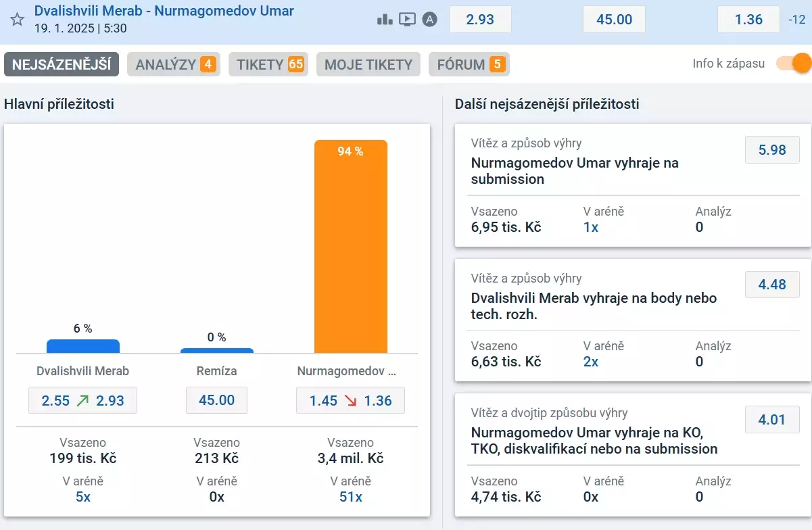Bet on Dvalishvili Merab at 2.55 → 2.93
This screenshot has height=530, width=812.
pyautogui.click(x=82, y=401)
